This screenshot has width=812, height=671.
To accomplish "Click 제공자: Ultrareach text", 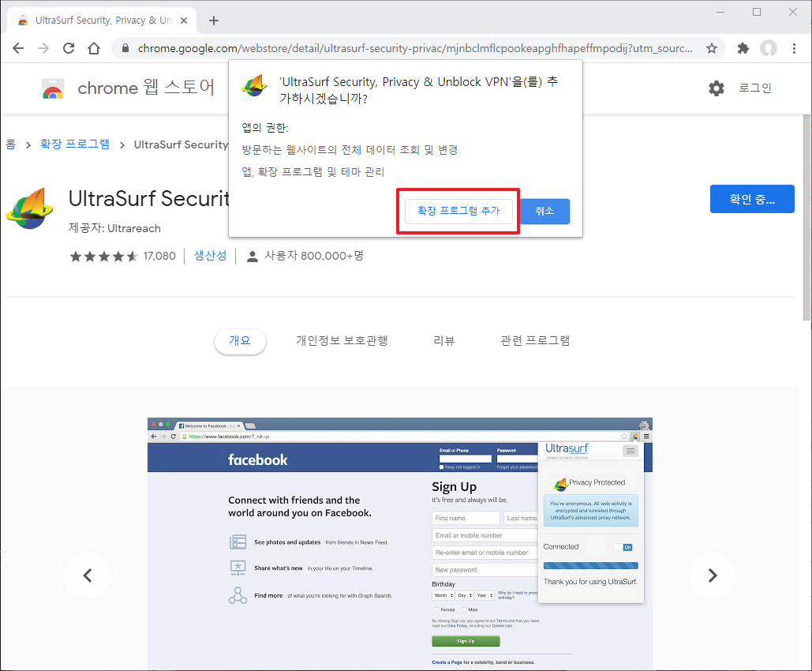I will click(114, 228).
